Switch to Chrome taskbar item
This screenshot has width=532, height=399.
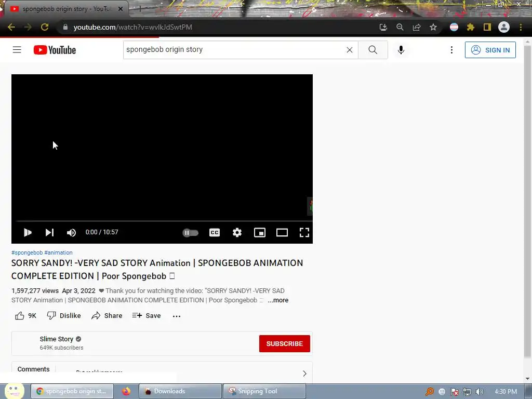tap(72, 391)
